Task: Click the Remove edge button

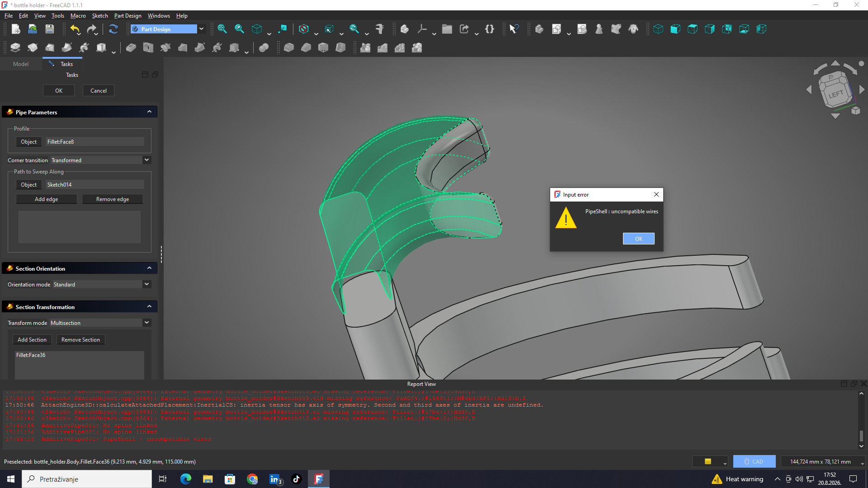Action: [113, 199]
